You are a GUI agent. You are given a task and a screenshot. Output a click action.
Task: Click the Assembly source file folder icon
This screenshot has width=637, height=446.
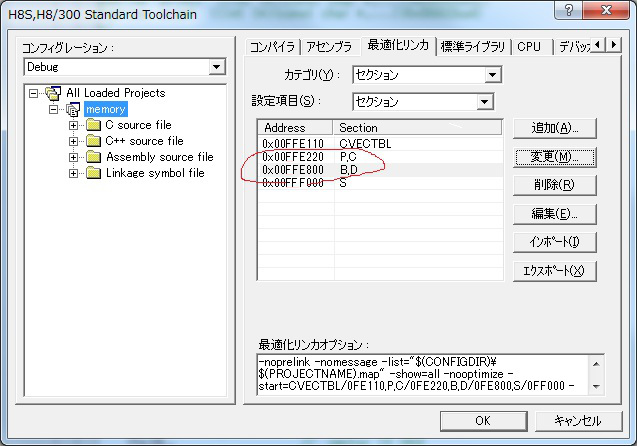94,157
